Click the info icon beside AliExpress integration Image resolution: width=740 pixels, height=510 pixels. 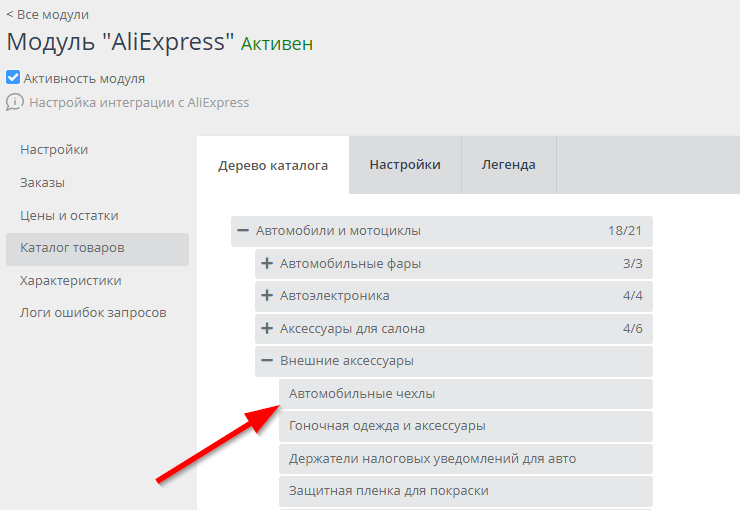click(15, 102)
